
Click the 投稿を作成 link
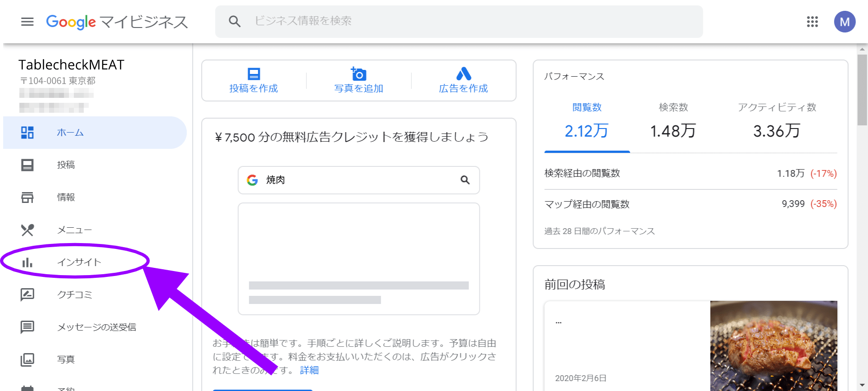pos(254,88)
